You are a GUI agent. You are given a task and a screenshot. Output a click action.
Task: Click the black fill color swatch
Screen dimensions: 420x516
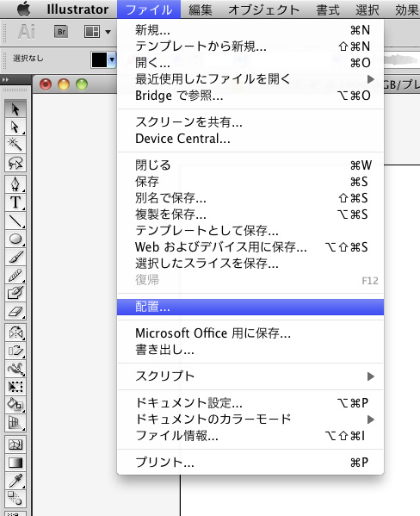99,60
